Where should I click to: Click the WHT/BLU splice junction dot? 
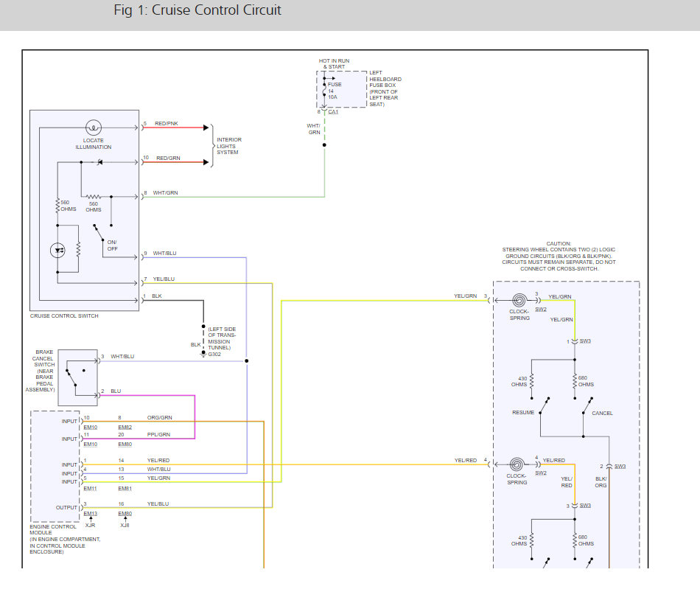tap(246, 360)
